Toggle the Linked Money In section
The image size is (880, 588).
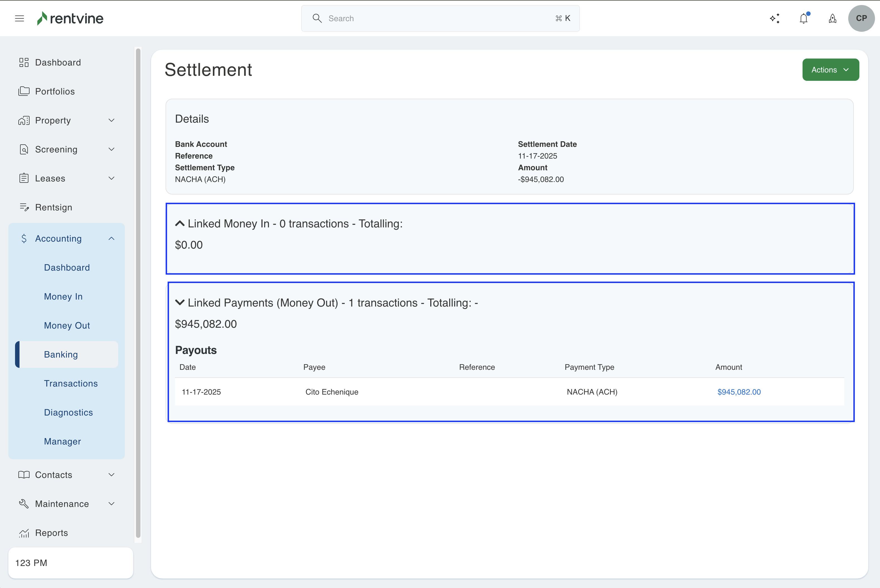pyautogui.click(x=180, y=223)
